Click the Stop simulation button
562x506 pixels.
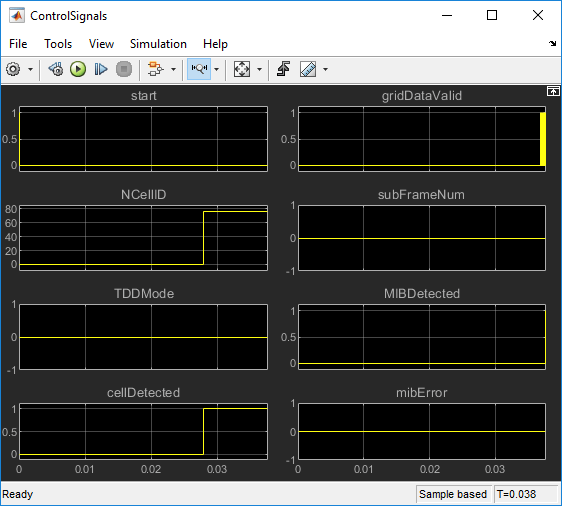click(124, 69)
